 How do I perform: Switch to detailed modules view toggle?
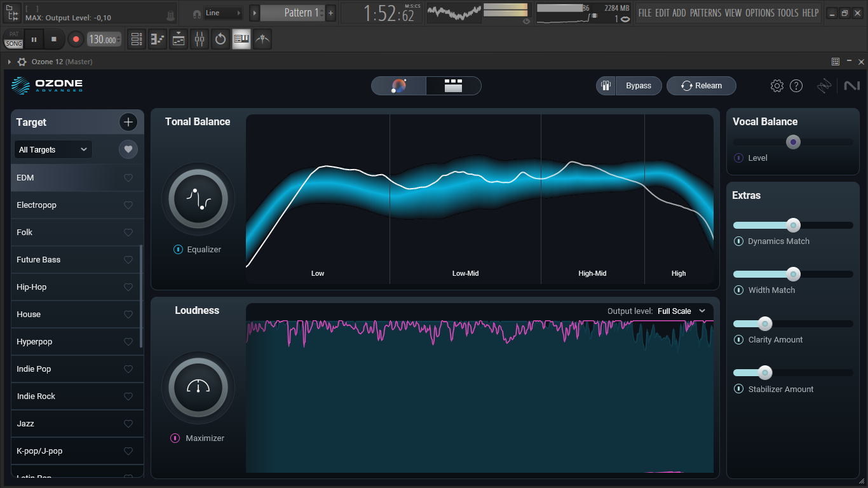tap(453, 86)
